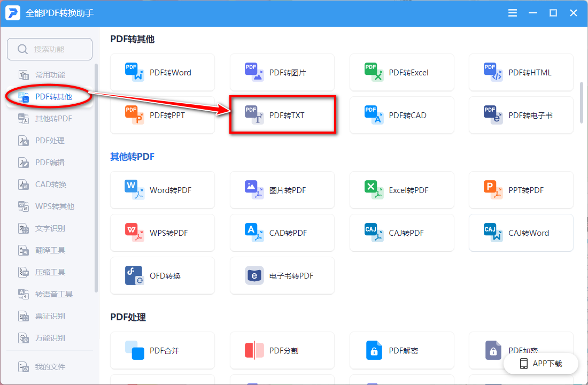The image size is (588, 385).
Task: Click the main content vertical scrollbar
Action: click(582, 103)
